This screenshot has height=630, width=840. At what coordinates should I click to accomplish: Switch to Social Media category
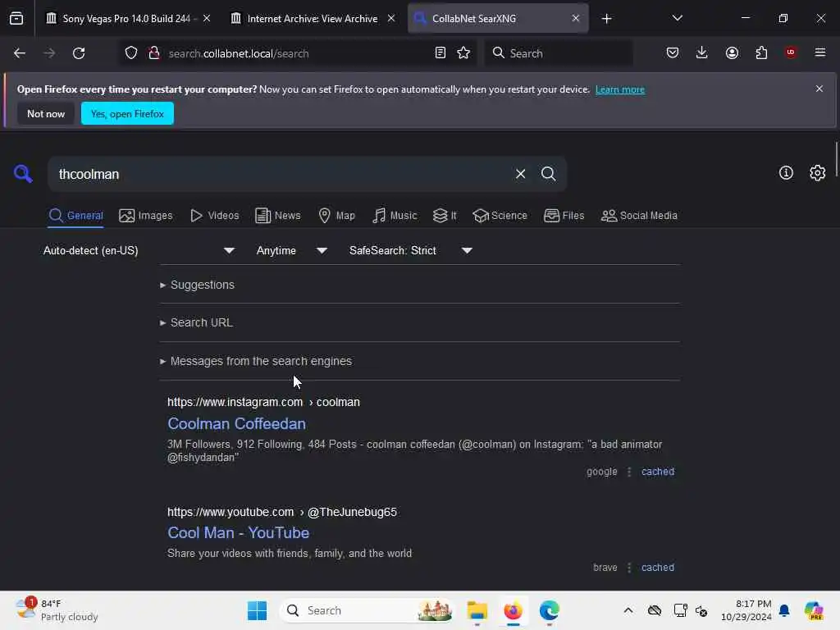point(639,216)
